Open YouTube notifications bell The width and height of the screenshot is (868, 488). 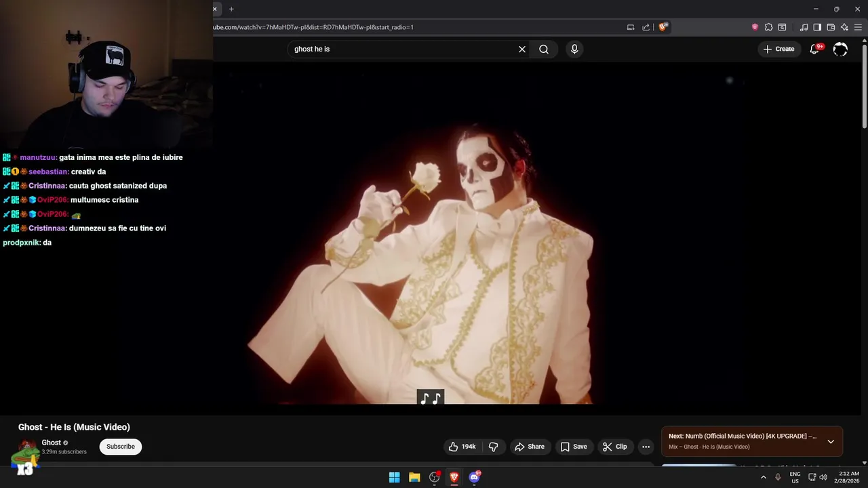815,49
